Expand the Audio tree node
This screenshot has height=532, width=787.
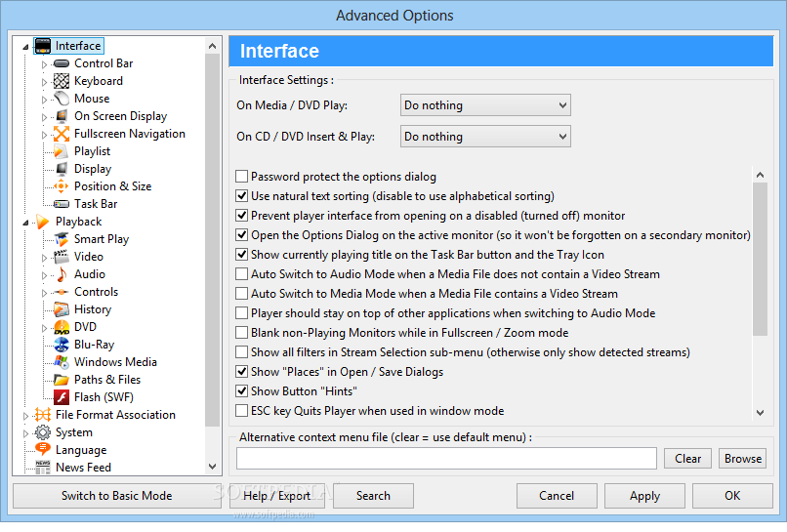(44, 275)
